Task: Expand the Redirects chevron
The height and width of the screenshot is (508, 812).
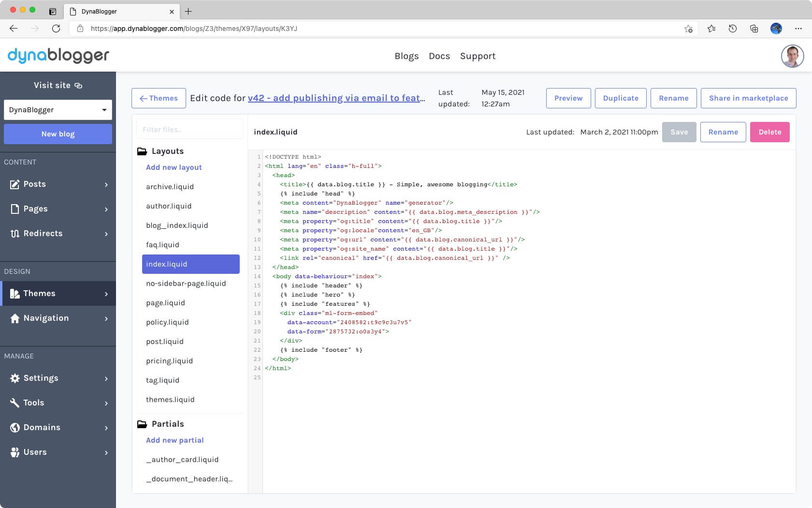Action: coord(106,234)
